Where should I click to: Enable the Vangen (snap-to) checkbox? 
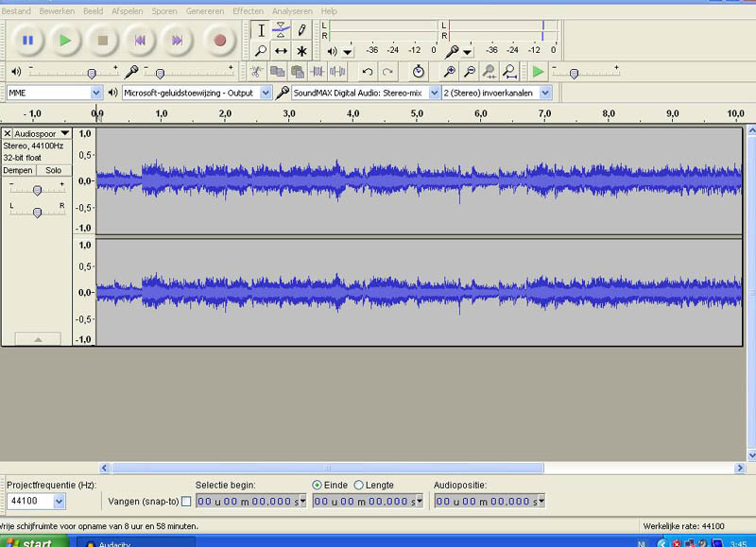pos(186,502)
